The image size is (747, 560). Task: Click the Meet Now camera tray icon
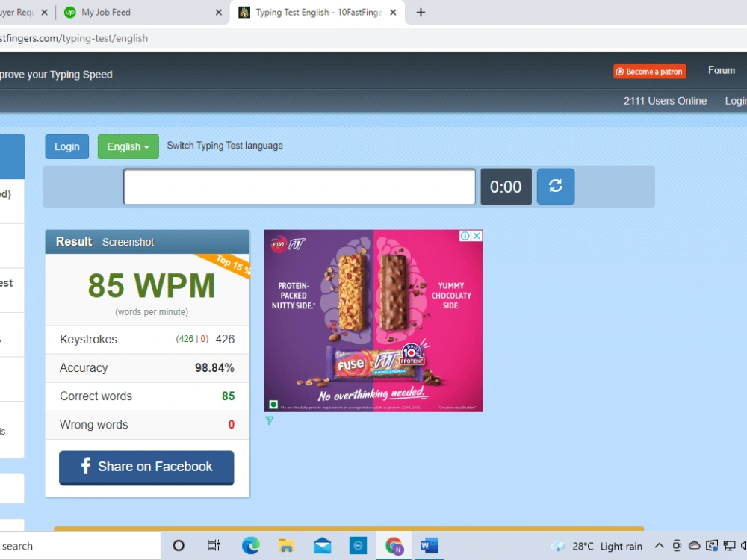pyautogui.click(x=677, y=546)
